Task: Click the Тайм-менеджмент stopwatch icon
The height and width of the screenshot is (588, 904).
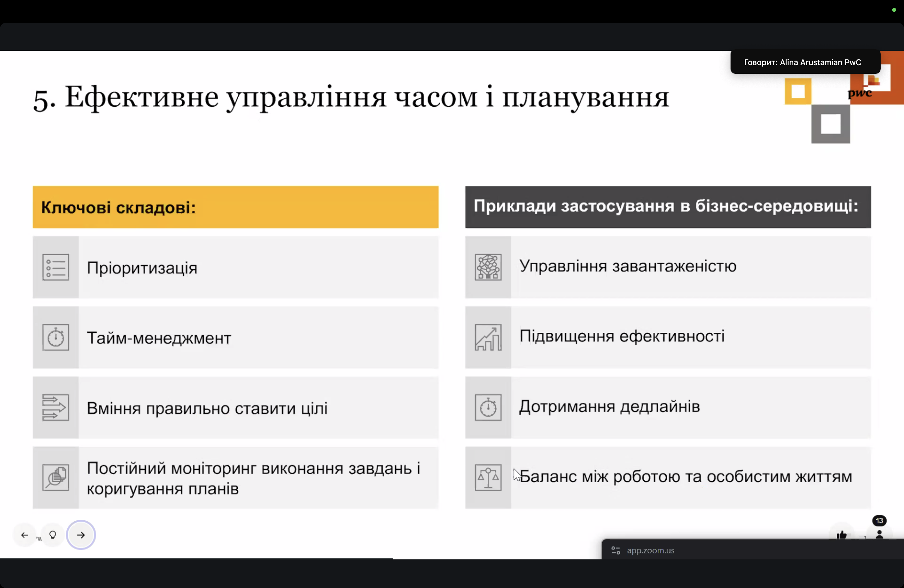Action: pyautogui.click(x=56, y=337)
